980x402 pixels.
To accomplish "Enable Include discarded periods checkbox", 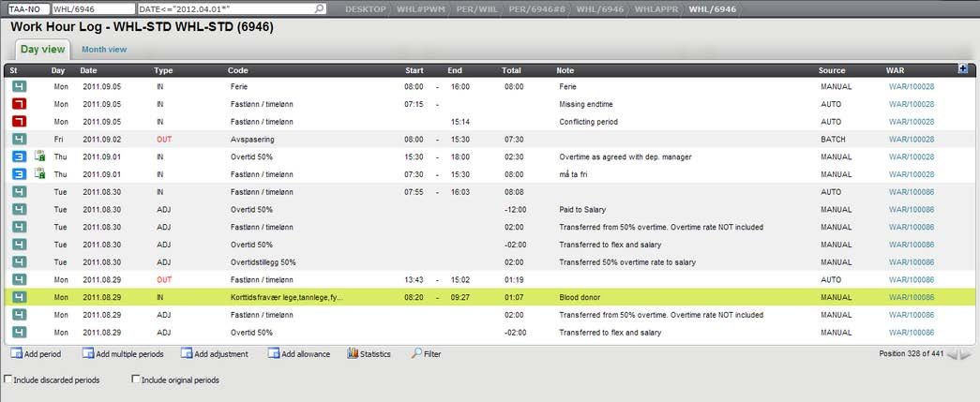I will (8, 380).
